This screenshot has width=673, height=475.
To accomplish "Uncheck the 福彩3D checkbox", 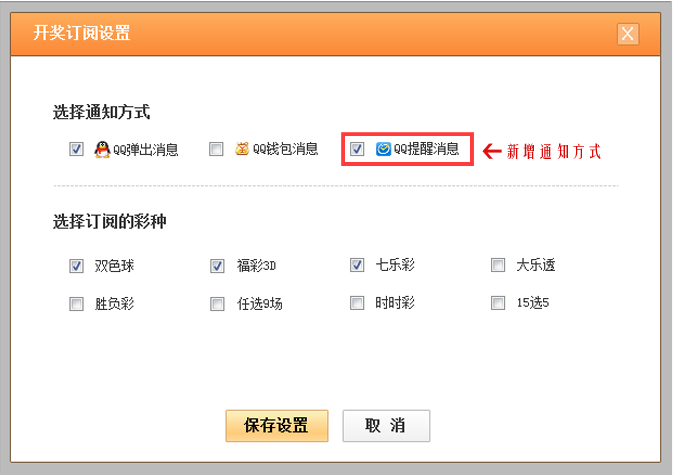I will pos(217,266).
